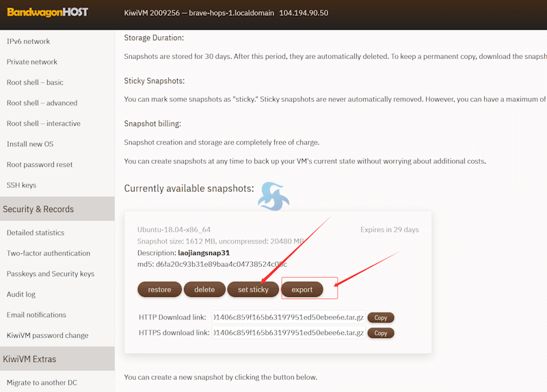The image size is (547, 392).
Task: Go to Root shell – basic
Action: coord(35,83)
